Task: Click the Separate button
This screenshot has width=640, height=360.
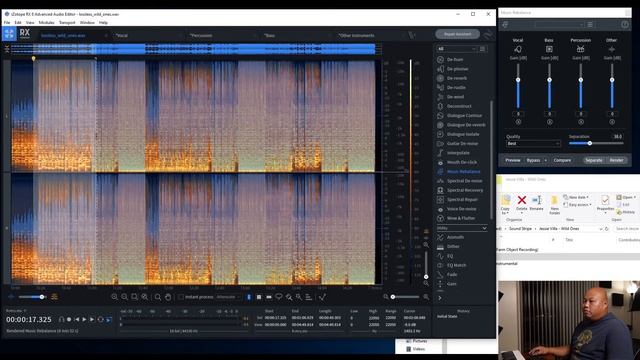Action: (x=594, y=160)
